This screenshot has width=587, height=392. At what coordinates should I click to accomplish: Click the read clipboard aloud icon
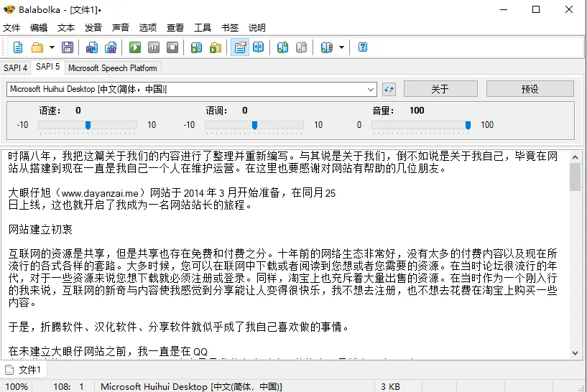(x=196, y=47)
